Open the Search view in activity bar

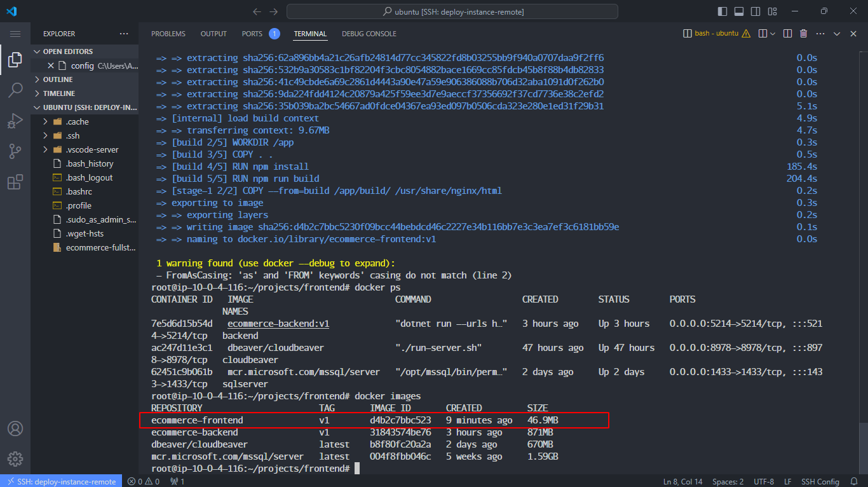15,90
